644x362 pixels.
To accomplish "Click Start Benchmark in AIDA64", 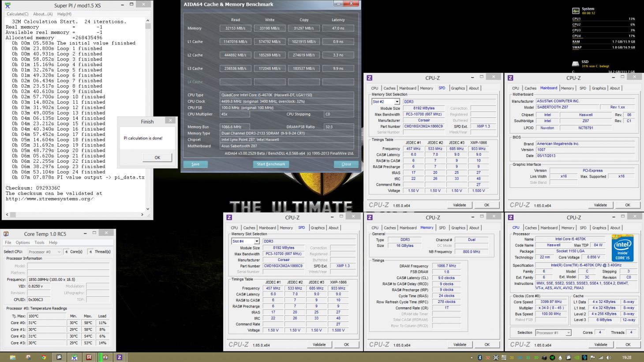I will click(271, 164).
